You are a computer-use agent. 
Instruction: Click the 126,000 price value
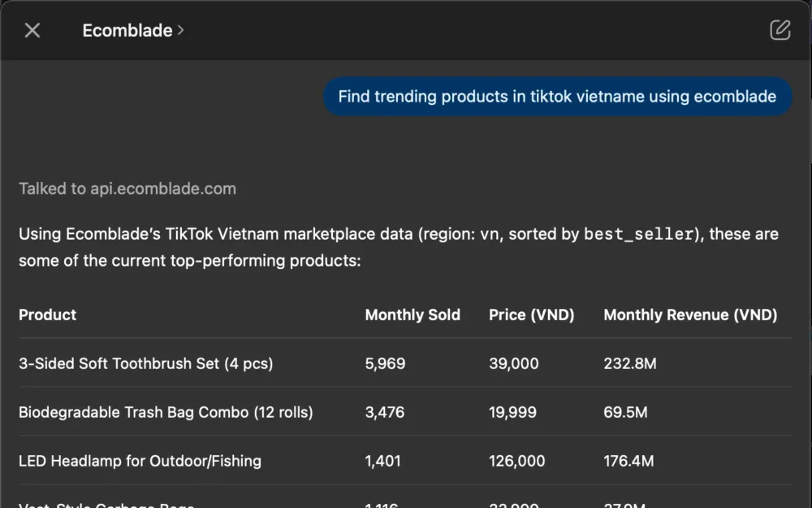coord(516,461)
